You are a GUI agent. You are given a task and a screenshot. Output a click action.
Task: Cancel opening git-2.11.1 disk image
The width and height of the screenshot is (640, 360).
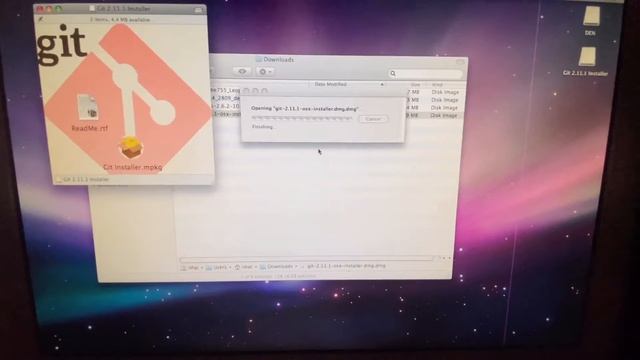click(373, 119)
